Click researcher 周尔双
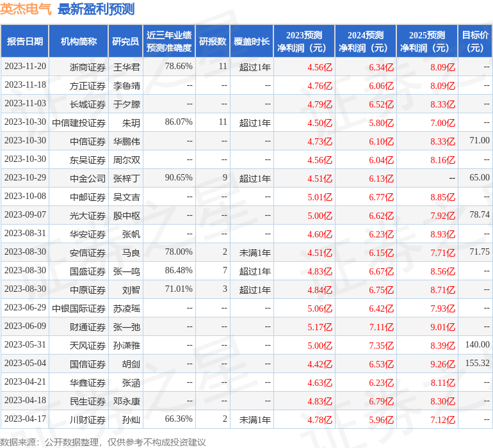The height and width of the screenshot is (448, 493). coord(126,160)
